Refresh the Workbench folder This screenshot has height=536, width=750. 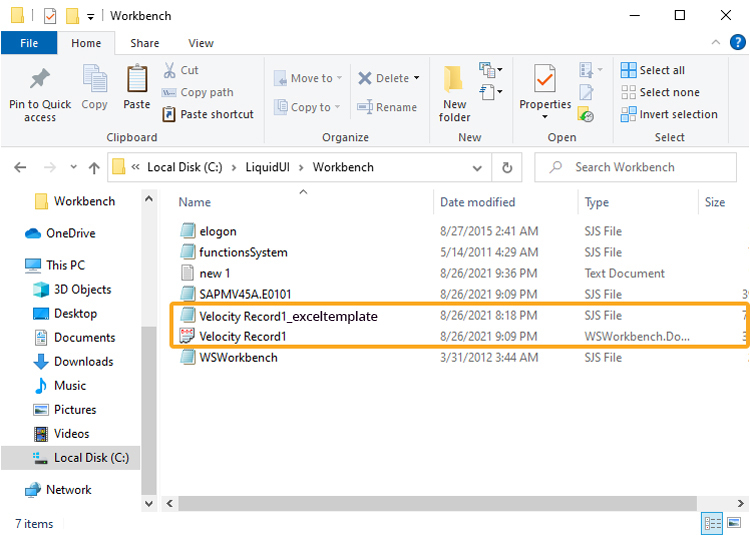[507, 167]
